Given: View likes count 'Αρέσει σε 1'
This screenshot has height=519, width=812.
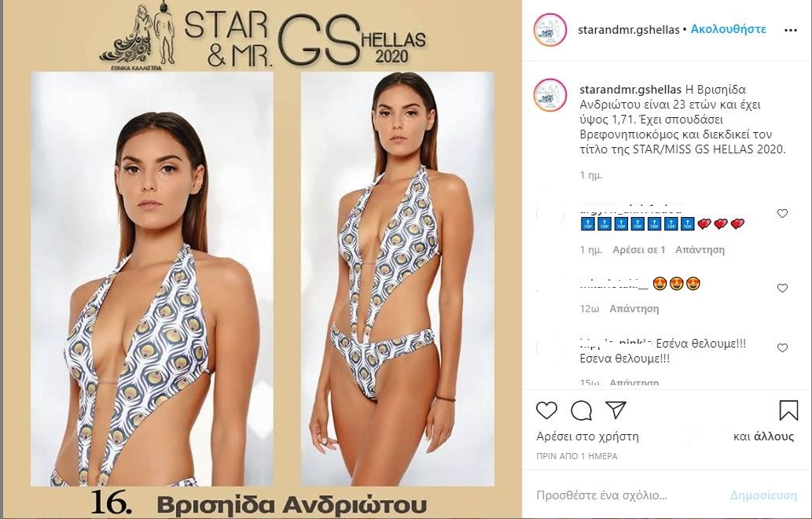Looking at the screenshot, I should tap(638, 249).
